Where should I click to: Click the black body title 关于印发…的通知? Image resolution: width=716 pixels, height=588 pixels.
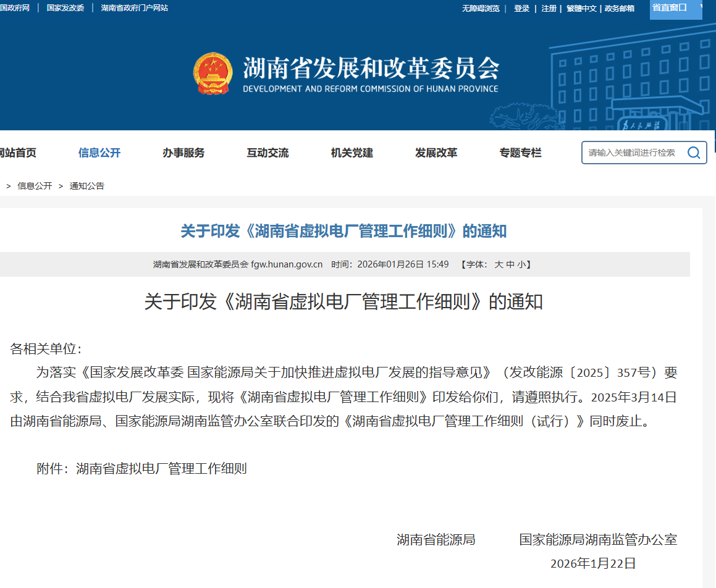[x=343, y=302]
